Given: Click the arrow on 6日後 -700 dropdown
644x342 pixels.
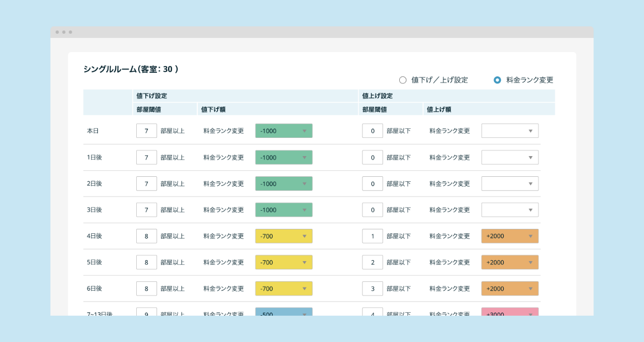Looking at the screenshot, I should click(304, 288).
